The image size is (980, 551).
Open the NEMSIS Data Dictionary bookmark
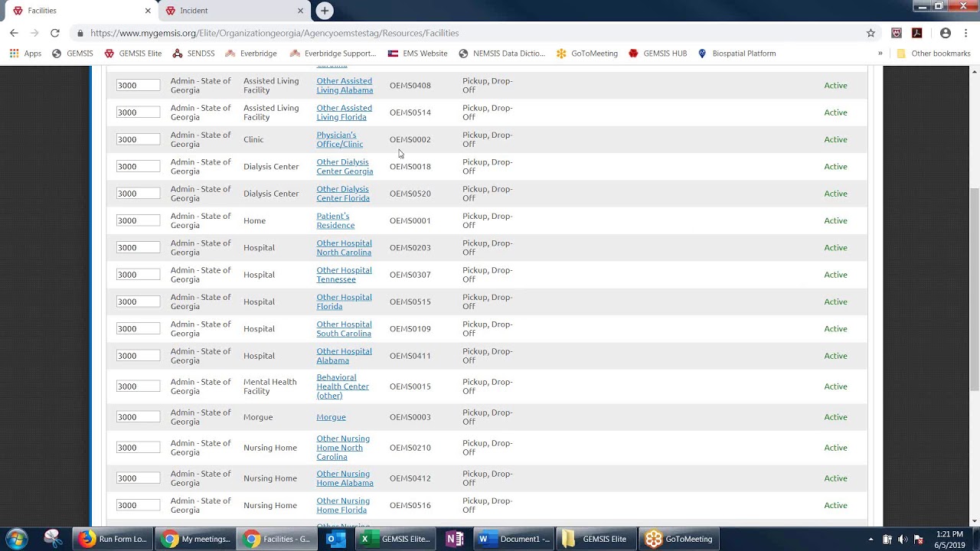pos(501,54)
